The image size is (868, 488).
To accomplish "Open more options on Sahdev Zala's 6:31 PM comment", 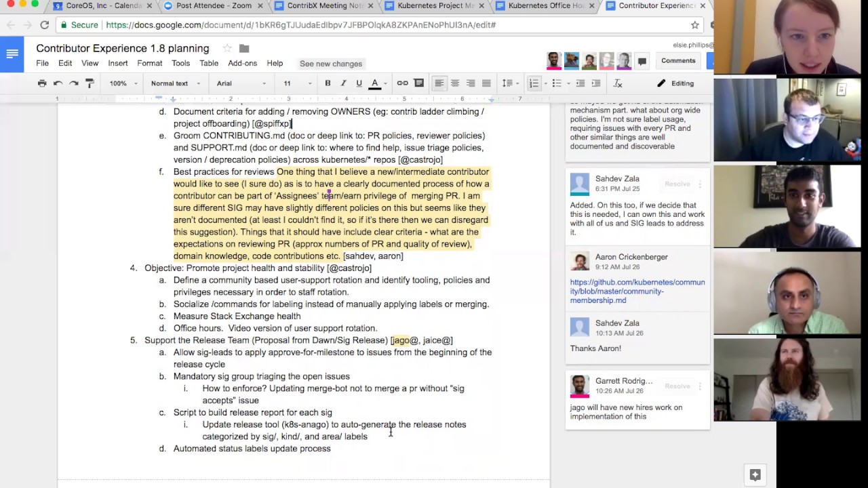I will (701, 184).
